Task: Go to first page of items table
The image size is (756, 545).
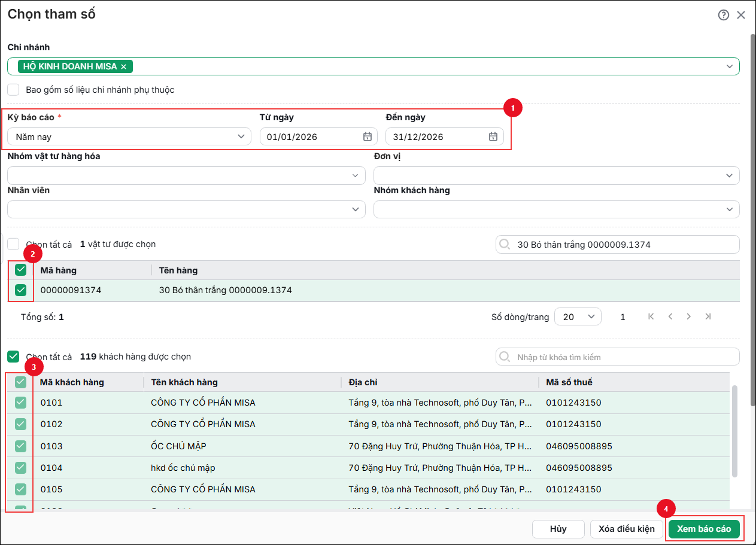Action: coord(651,316)
